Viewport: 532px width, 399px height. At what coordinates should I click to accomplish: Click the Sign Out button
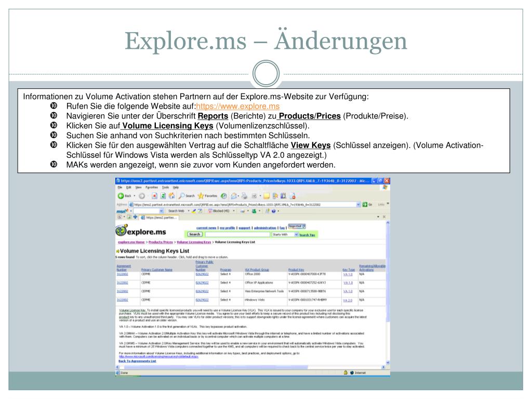(x=297, y=227)
